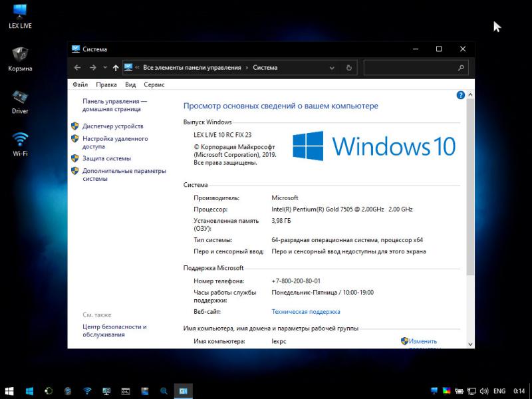Screen dimensions: 532x399
Task: Open the command prompt taskbar icon
Action: pos(126,391)
